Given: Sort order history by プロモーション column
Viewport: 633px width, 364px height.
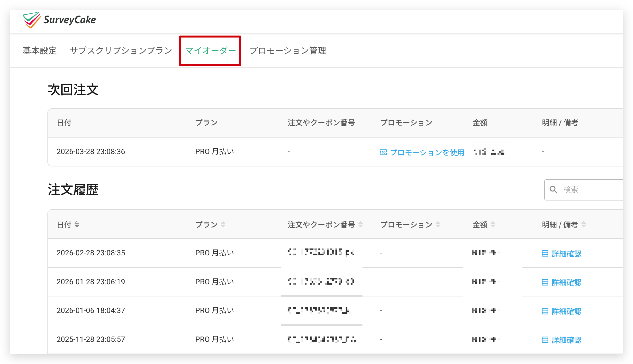Looking at the screenshot, I should (x=438, y=225).
